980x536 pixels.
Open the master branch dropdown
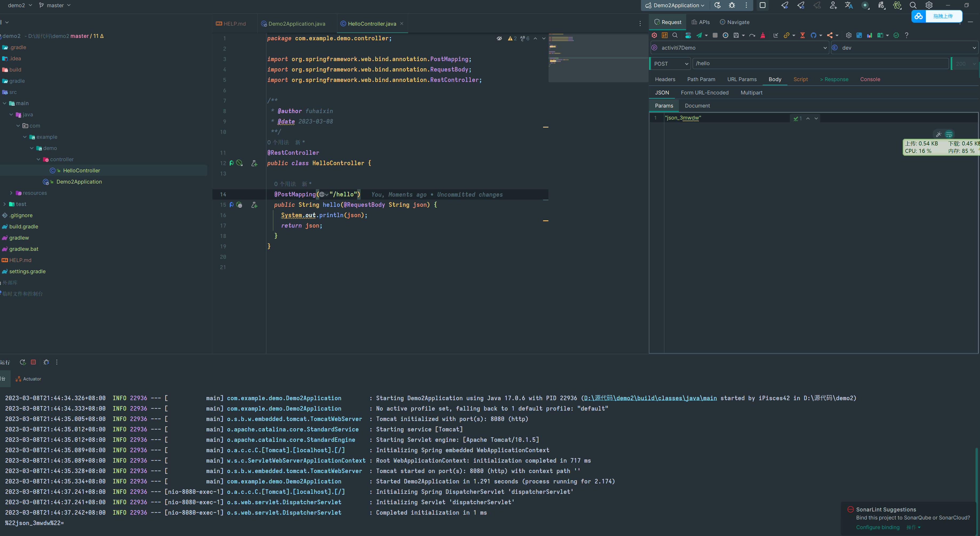(x=55, y=5)
